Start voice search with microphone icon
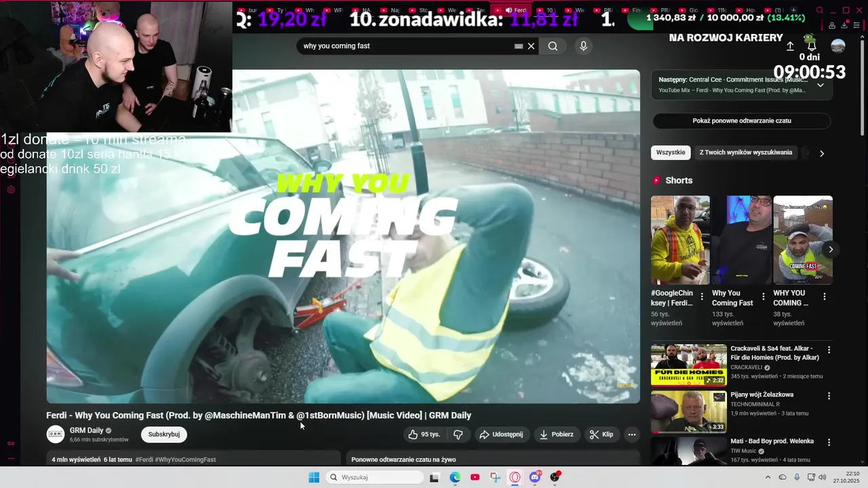The width and height of the screenshot is (868, 488). [x=583, y=46]
